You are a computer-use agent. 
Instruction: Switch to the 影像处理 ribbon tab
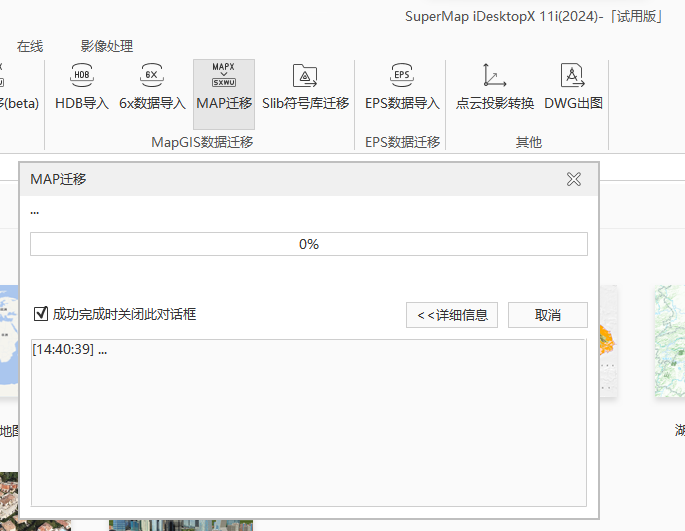tap(107, 46)
